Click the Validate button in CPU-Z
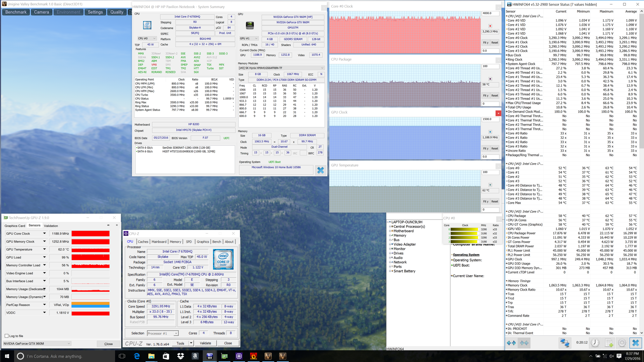Image resolution: width=644 pixels, height=362 pixels. [x=205, y=343]
